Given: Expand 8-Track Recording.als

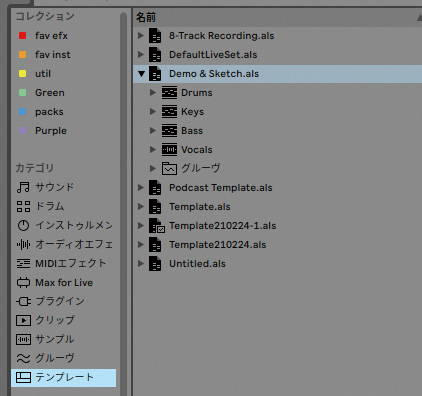Looking at the screenshot, I should point(141,35).
